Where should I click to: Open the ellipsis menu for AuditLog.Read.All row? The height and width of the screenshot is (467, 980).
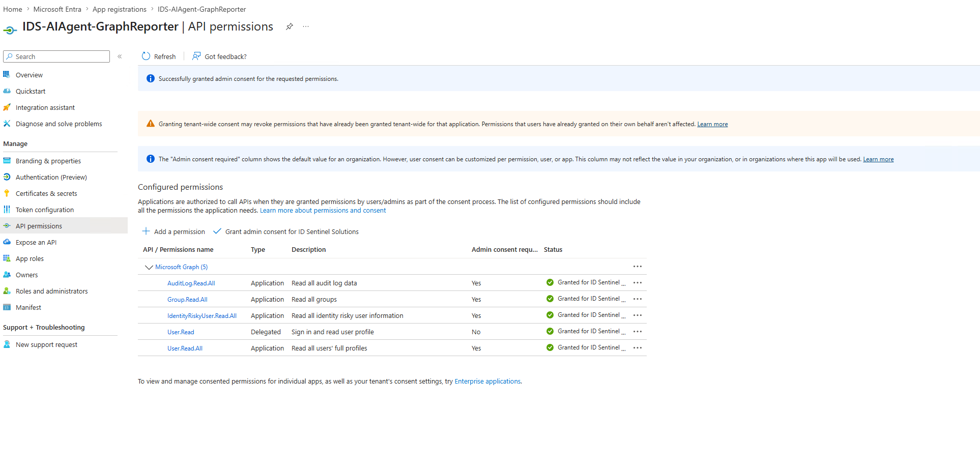[x=638, y=283]
